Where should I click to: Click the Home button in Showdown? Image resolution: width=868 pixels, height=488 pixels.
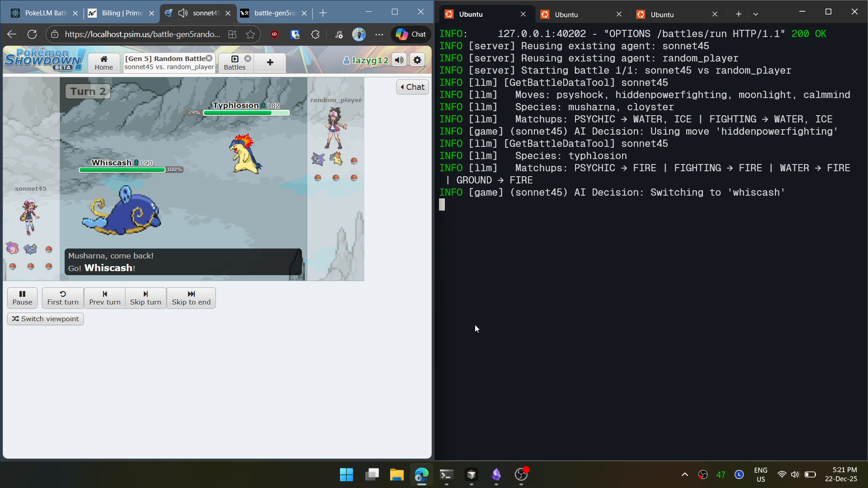pyautogui.click(x=104, y=63)
